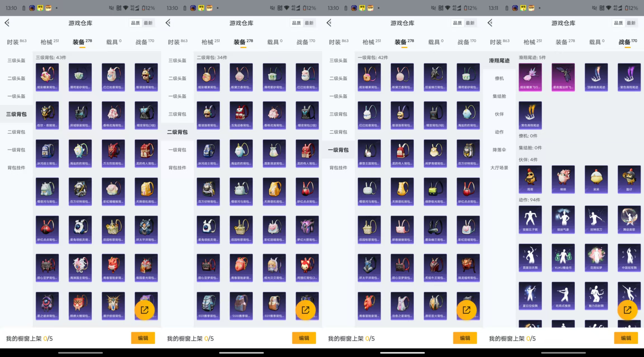Jump to 降落伞 category in sidebar
The width and height of the screenshot is (644, 357).
pos(499,150)
